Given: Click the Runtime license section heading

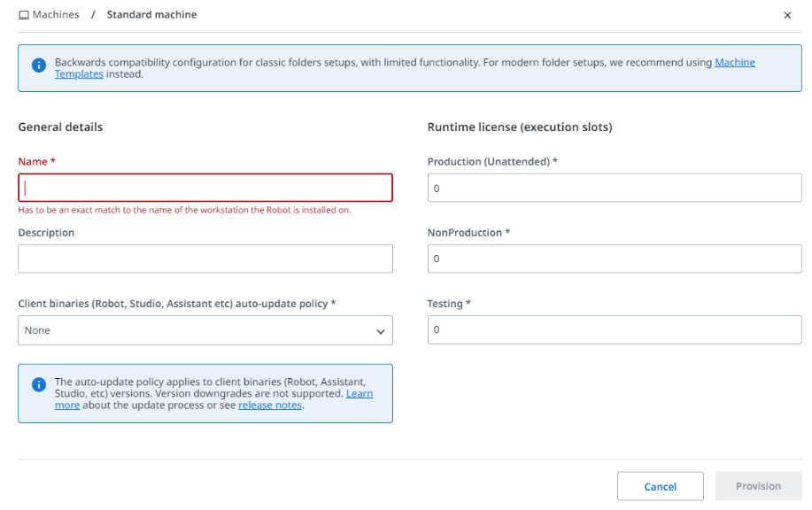Looking at the screenshot, I should pos(520,127).
